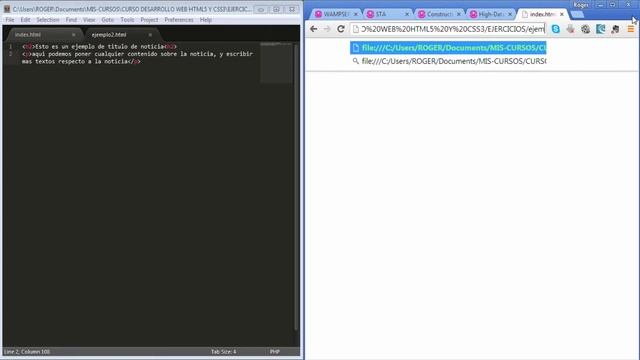Click the code minimap in Sublime Text
The height and width of the screenshot is (360, 640).
tap(276, 62)
